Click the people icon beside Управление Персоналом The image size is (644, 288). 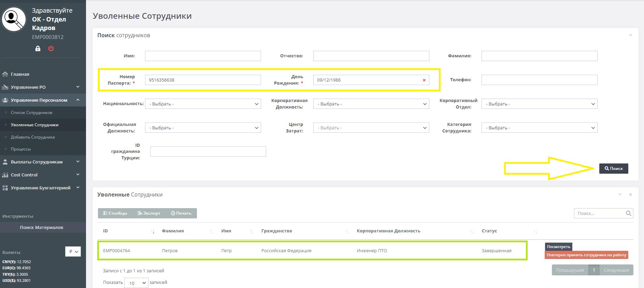[x=5, y=100]
